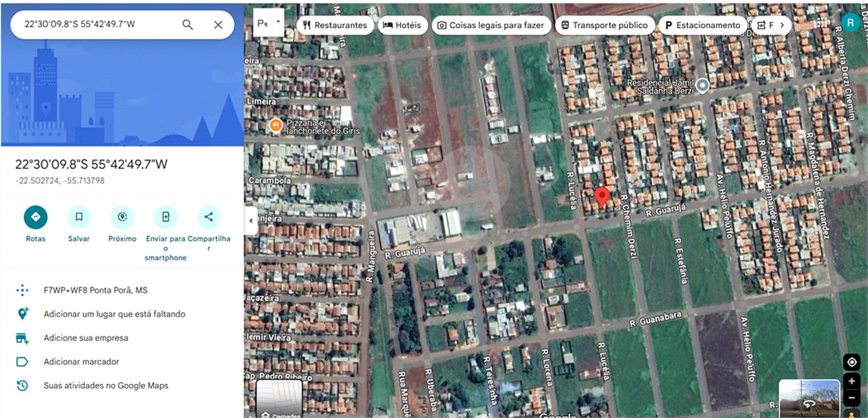The image size is (868, 418).
Task: Click Pizzaria e lanchonete do Giris marker
Action: (276, 126)
